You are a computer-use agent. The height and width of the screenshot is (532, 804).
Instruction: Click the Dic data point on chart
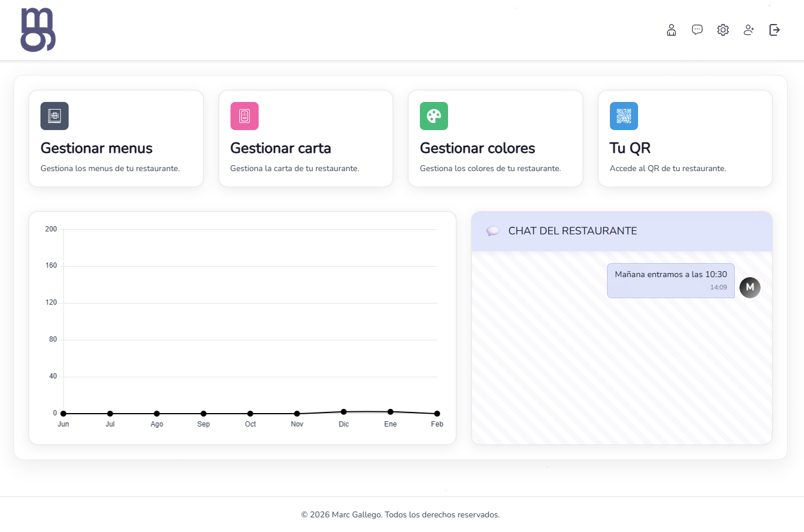pyautogui.click(x=344, y=412)
